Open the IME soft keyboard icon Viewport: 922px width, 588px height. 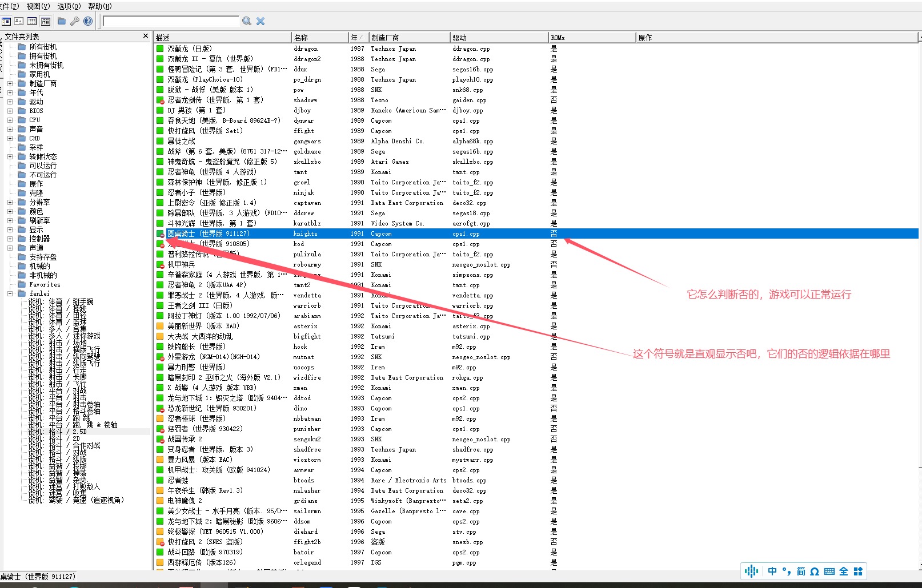pyautogui.click(x=829, y=571)
